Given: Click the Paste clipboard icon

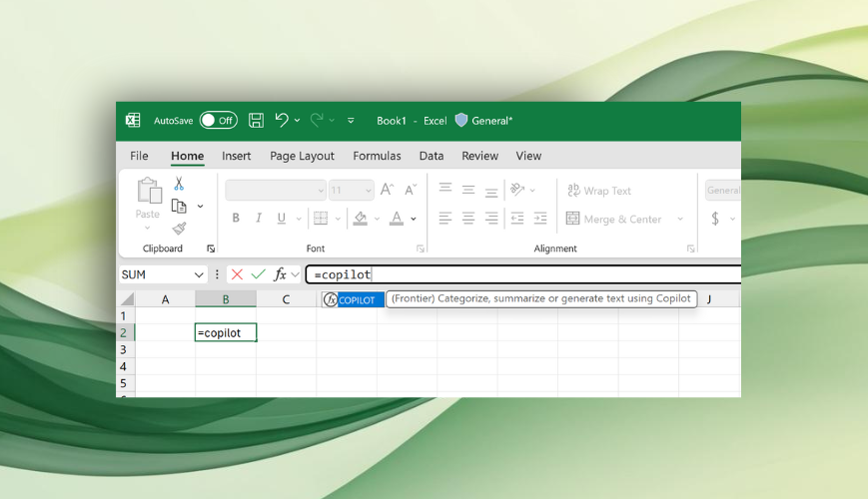Looking at the screenshot, I should 149,191.
